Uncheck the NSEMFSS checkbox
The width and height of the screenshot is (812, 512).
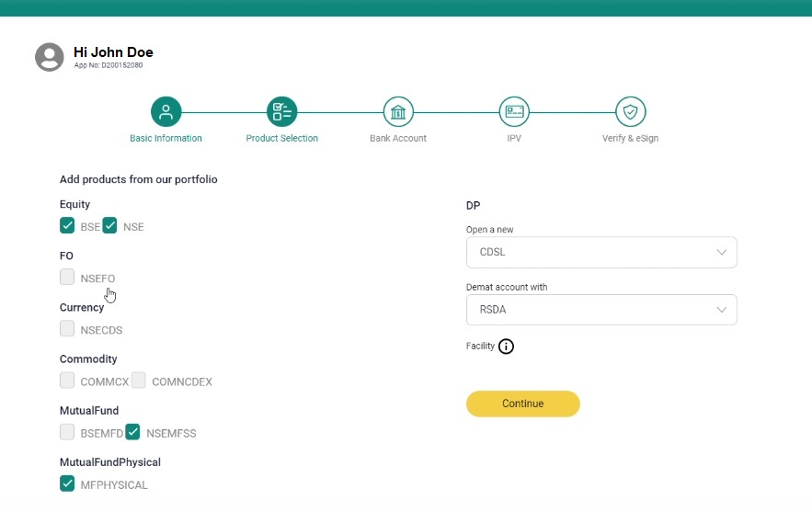coord(132,432)
